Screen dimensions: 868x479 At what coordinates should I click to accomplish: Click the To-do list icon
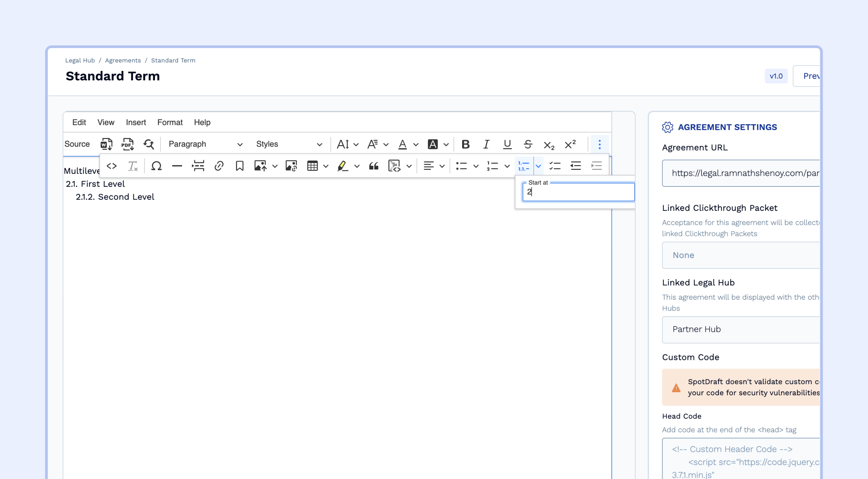click(x=555, y=166)
